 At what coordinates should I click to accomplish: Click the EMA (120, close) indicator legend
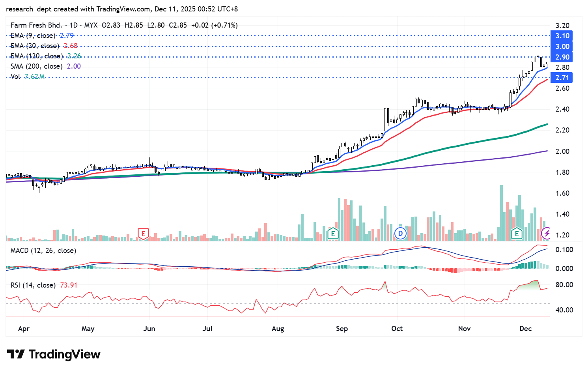coord(36,56)
